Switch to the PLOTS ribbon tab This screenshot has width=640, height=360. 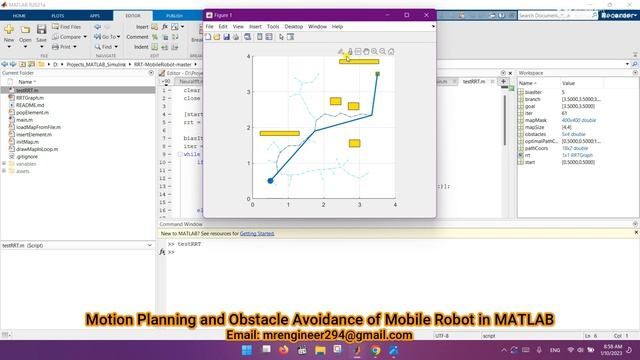[58, 16]
